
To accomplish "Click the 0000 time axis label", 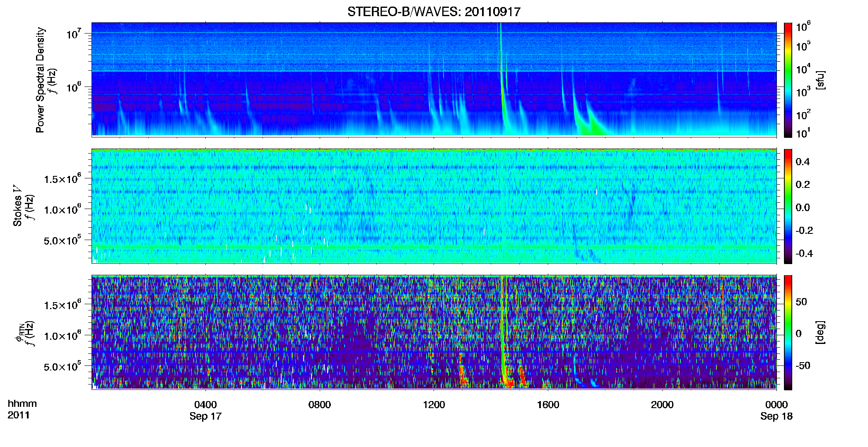I will click(x=776, y=404).
